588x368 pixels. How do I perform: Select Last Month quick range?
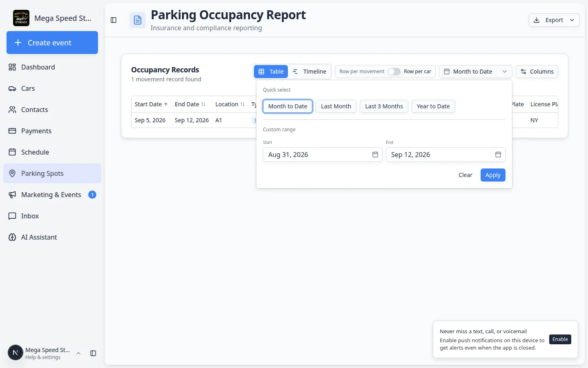click(x=336, y=106)
